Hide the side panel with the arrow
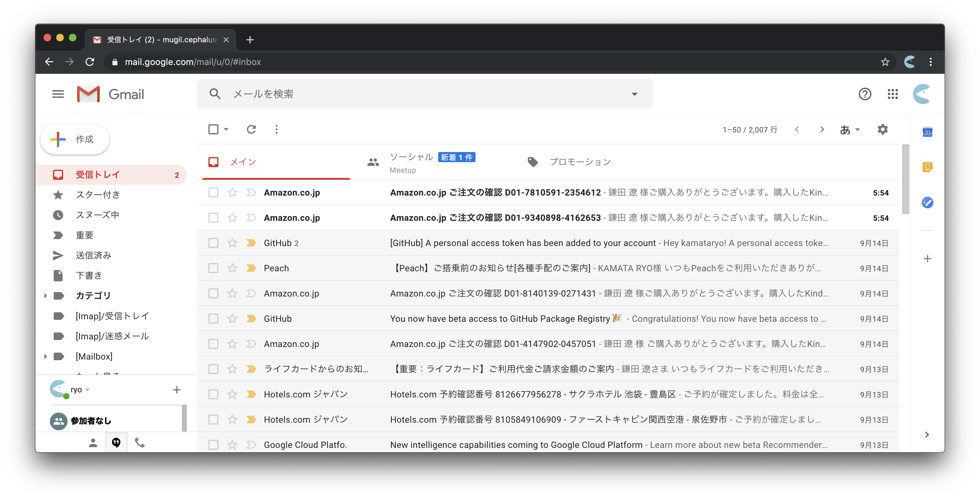The width and height of the screenshot is (980, 499). 927,434
